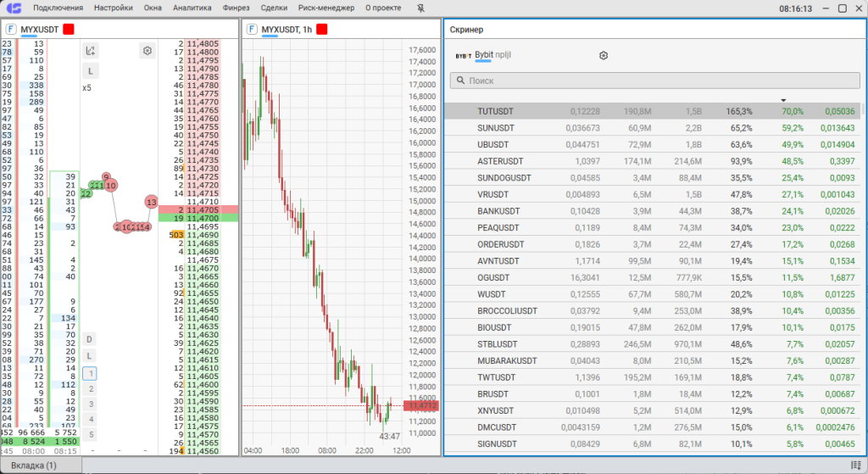868x474 pixels.
Task: Select volume preset 1 in order book
Action: (90, 373)
